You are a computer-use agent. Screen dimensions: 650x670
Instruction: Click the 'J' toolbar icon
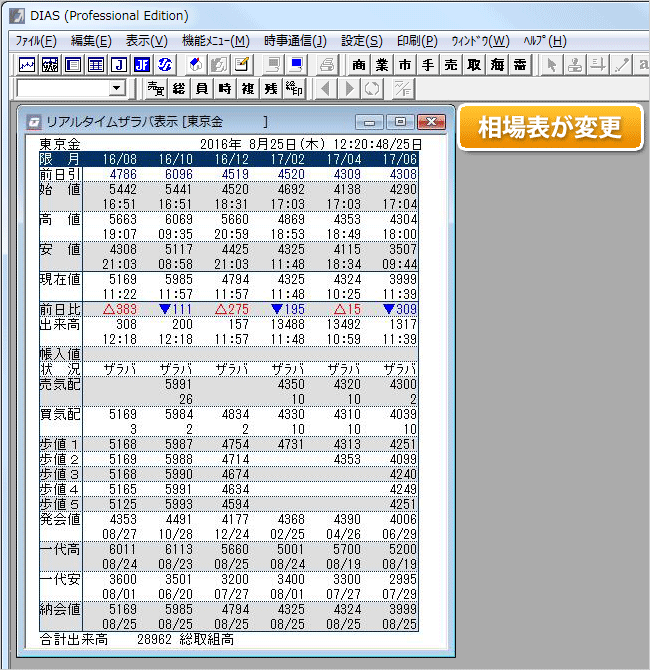point(119,65)
